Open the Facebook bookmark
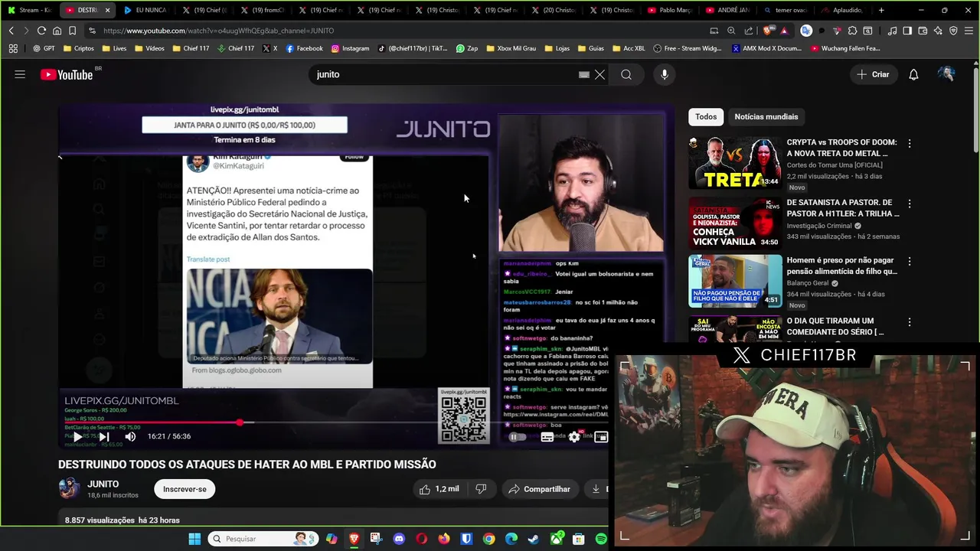 tap(304, 48)
